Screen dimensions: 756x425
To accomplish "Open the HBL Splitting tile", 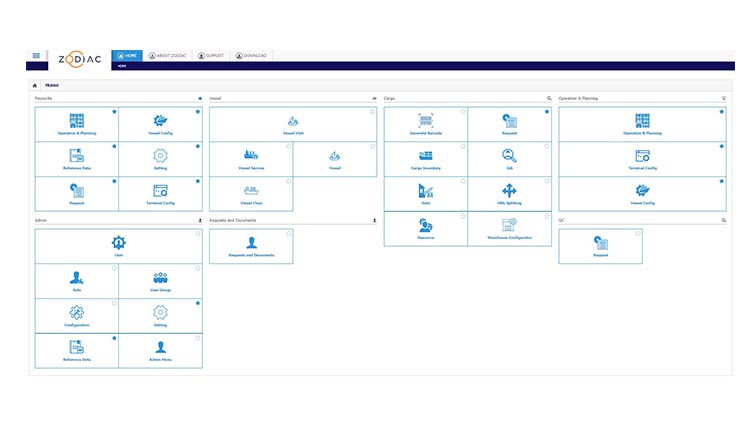I will [x=509, y=194].
